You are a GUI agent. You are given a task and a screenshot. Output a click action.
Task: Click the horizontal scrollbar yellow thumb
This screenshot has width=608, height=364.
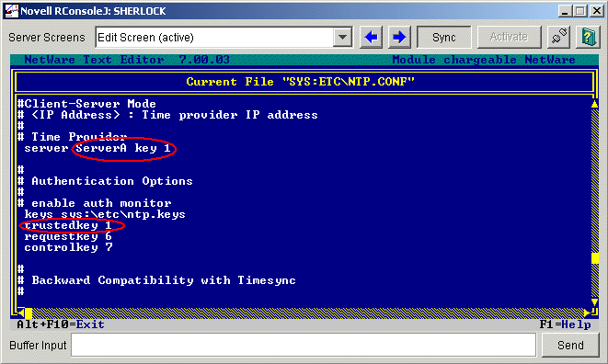(29, 313)
